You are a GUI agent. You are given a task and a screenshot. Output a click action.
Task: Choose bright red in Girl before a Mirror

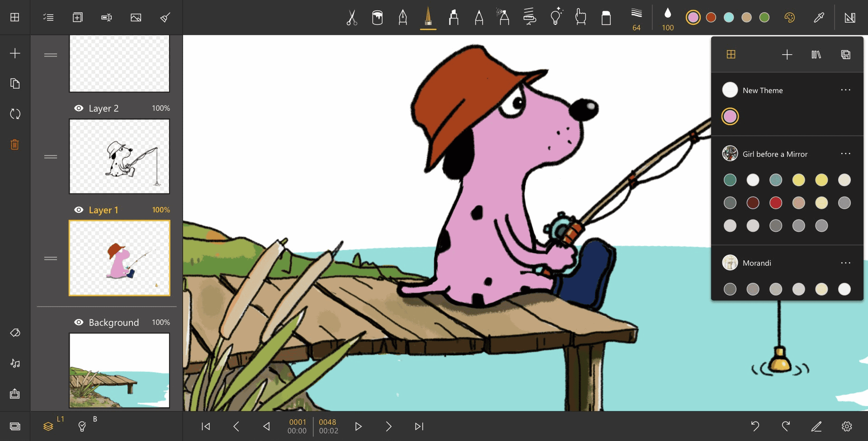coord(776,202)
